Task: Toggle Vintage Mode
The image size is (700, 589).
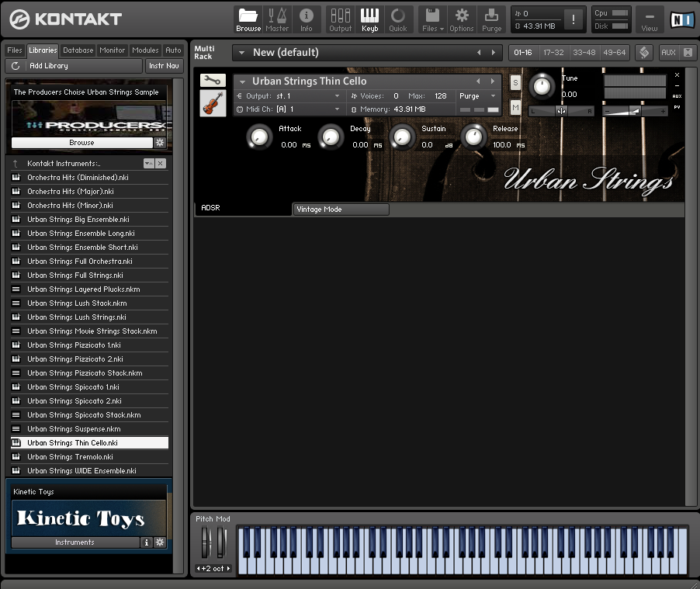Action: (341, 209)
